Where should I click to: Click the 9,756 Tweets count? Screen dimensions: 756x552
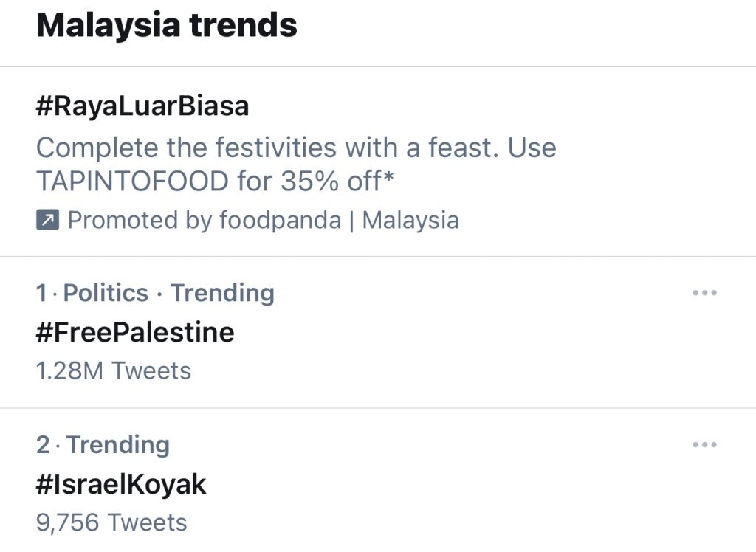(111, 522)
